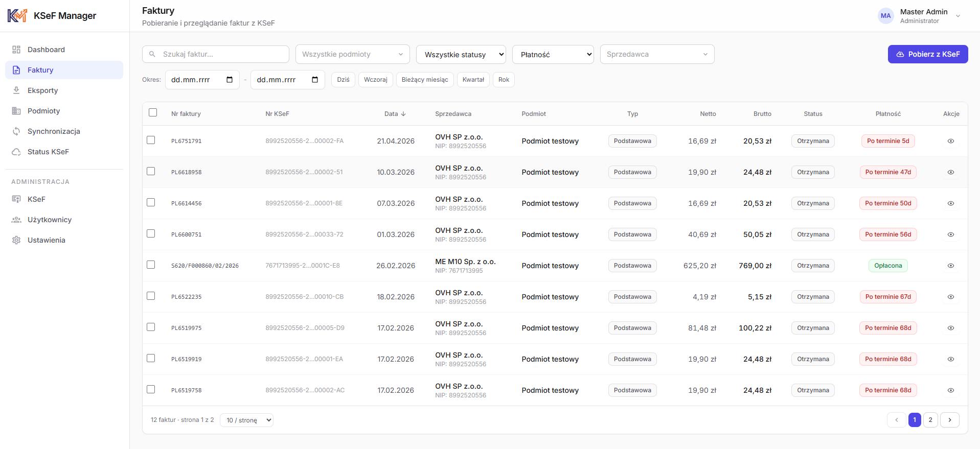Click the magnifier icon in search box

tap(152, 54)
